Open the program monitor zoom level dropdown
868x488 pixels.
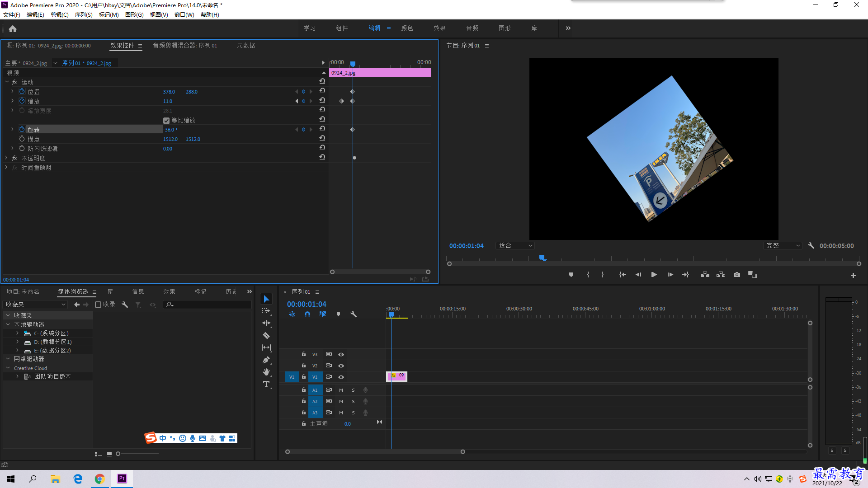coord(515,246)
